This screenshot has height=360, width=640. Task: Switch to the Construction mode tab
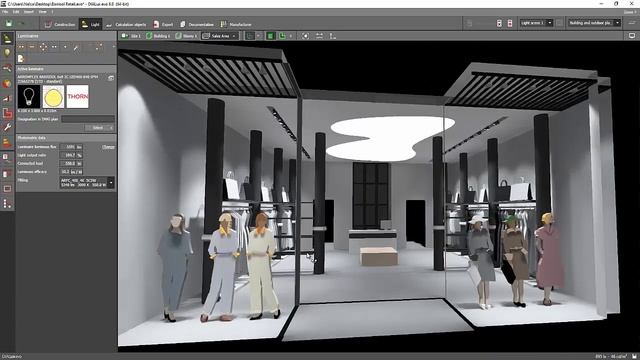60,24
